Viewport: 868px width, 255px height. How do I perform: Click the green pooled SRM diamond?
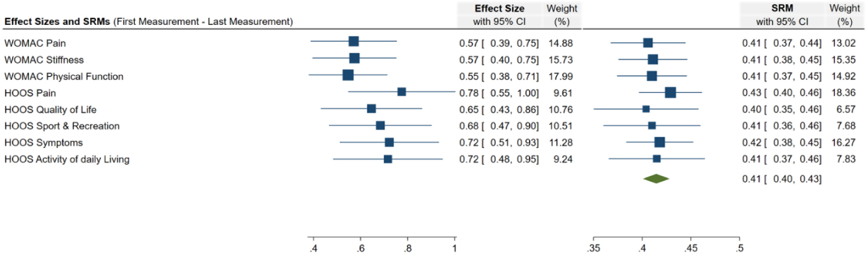click(x=656, y=179)
